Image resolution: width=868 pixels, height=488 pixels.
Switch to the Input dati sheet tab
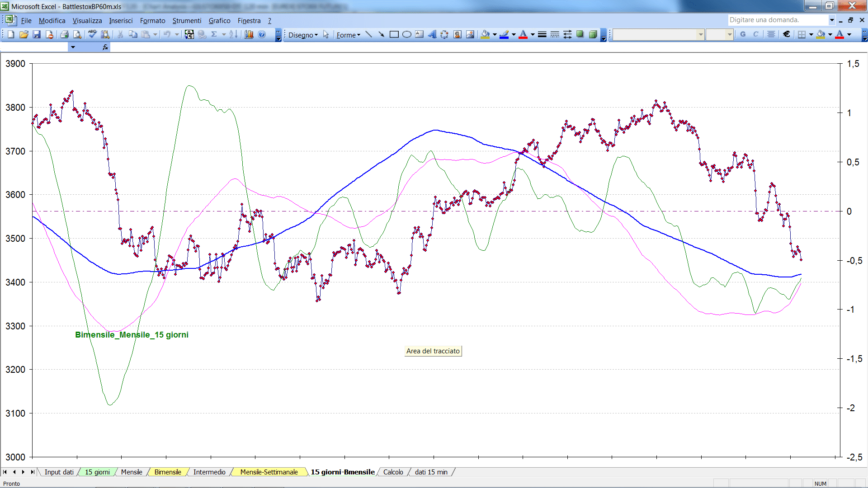click(59, 472)
